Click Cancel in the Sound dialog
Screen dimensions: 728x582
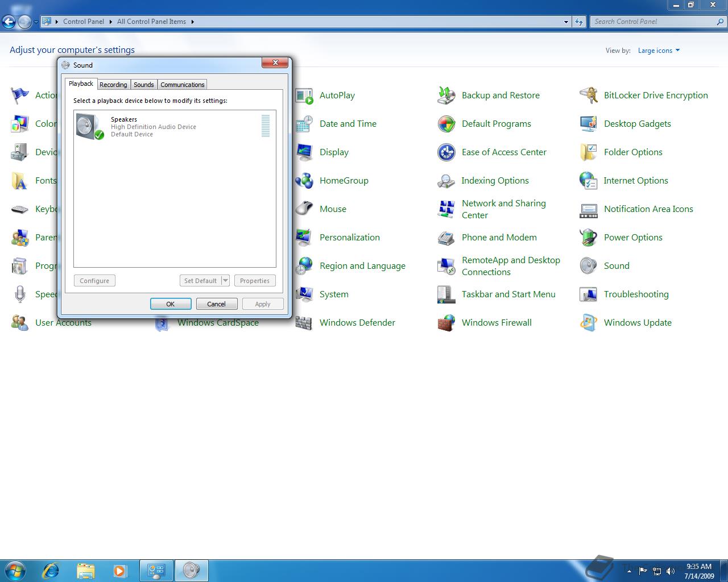[x=217, y=304]
